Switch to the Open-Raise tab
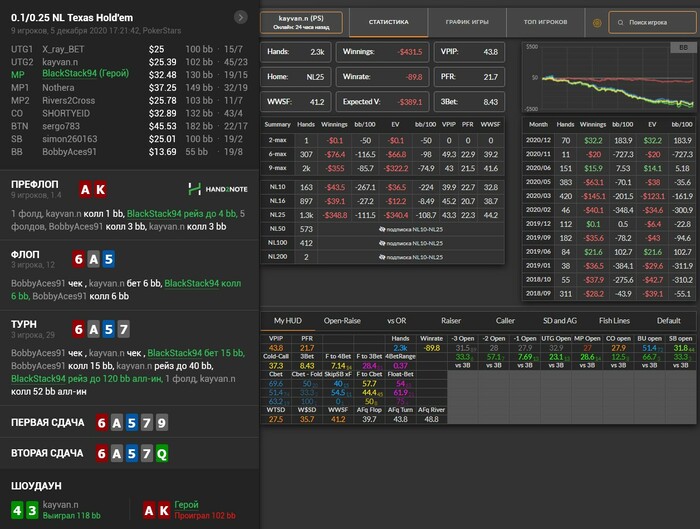The height and width of the screenshot is (529, 700). [x=342, y=321]
